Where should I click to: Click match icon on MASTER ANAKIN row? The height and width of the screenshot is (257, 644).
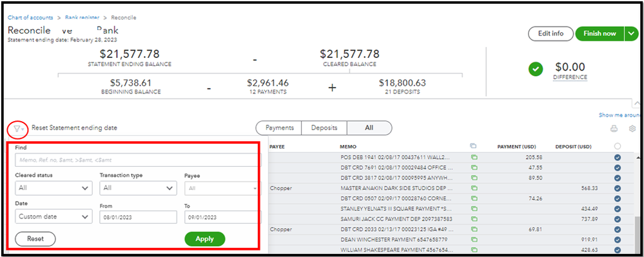[474, 188]
